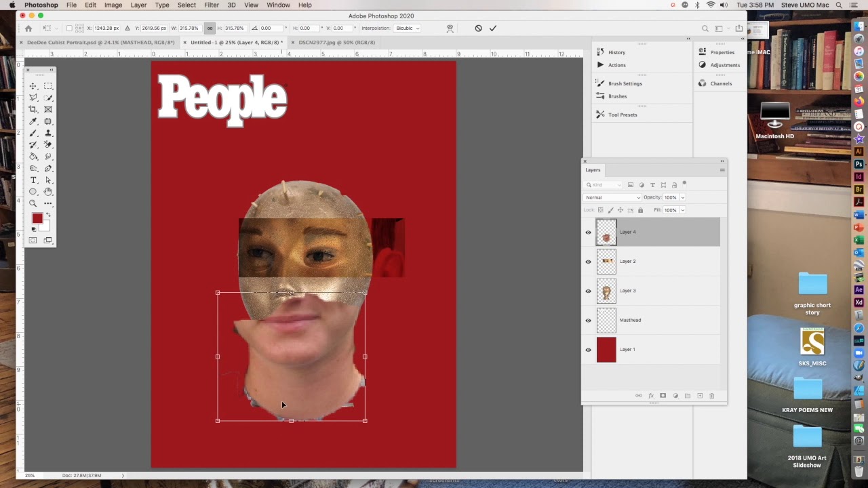Screen dimensions: 868x488
Task: Add a layer mask icon
Action: click(663, 396)
